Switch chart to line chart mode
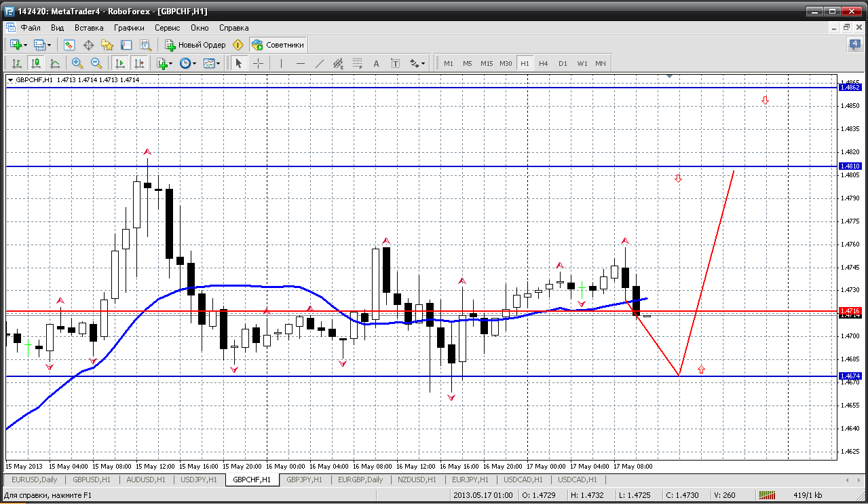Image resolution: width=868 pixels, height=504 pixels. (55, 63)
